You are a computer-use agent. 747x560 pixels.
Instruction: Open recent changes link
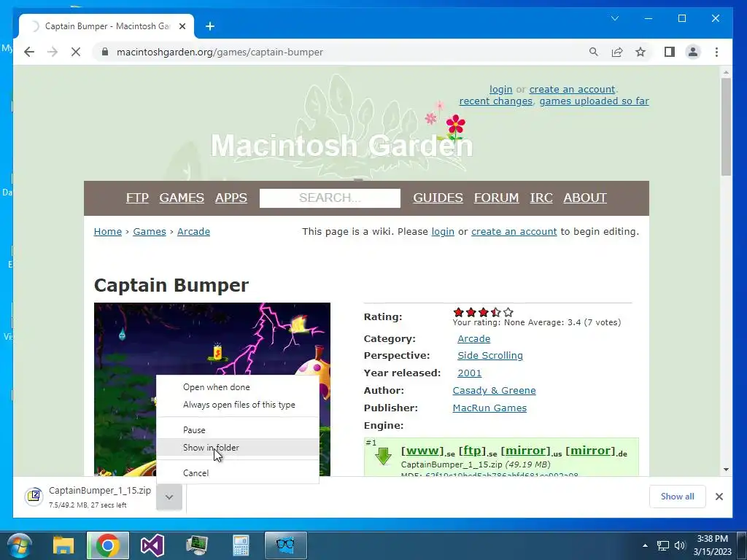[x=495, y=101]
